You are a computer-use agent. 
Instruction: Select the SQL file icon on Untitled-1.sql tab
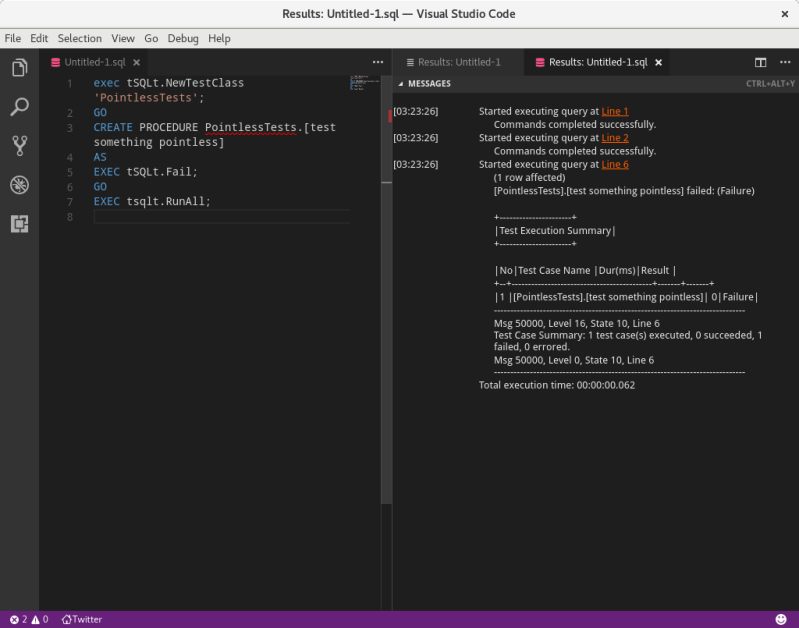tap(56, 62)
